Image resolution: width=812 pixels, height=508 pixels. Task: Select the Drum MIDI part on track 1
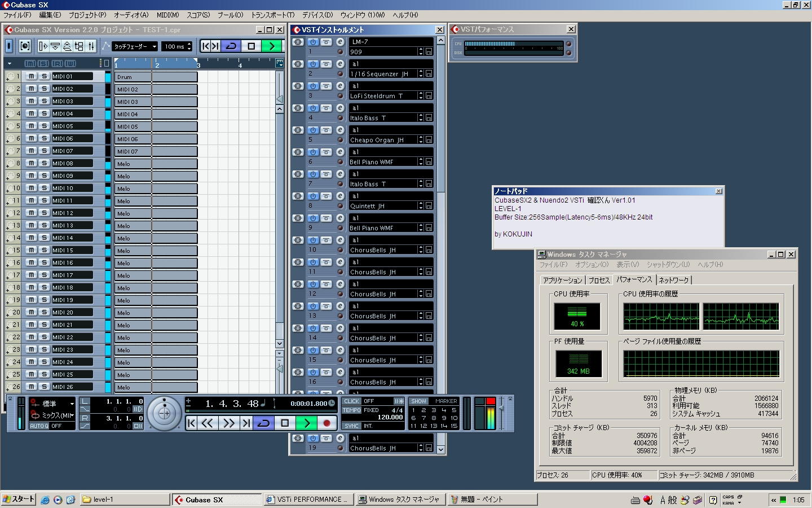point(156,77)
